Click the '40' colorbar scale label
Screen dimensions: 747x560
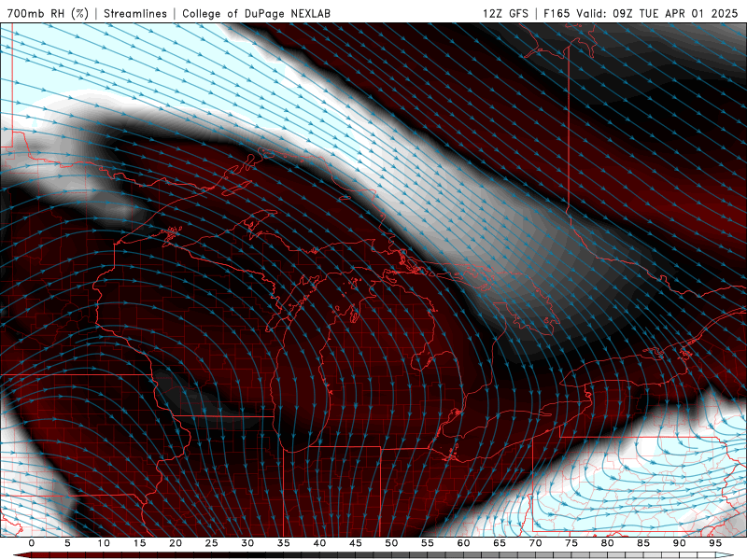click(x=319, y=543)
